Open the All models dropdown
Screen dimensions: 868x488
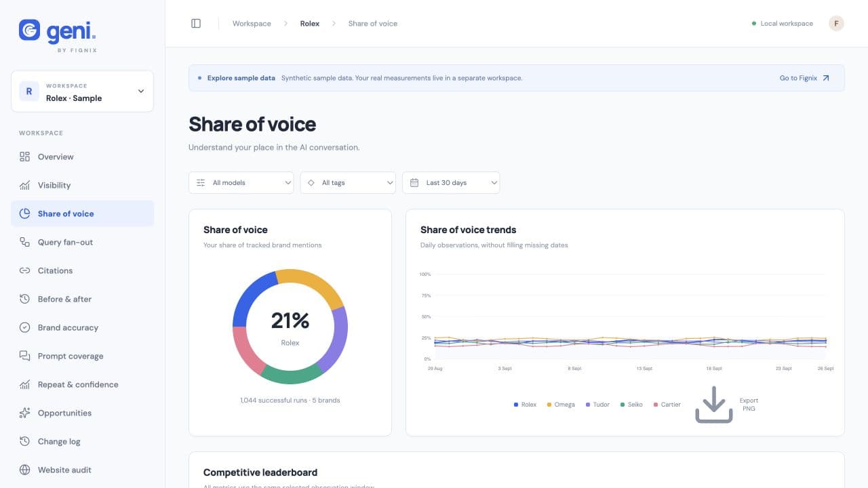[241, 183]
